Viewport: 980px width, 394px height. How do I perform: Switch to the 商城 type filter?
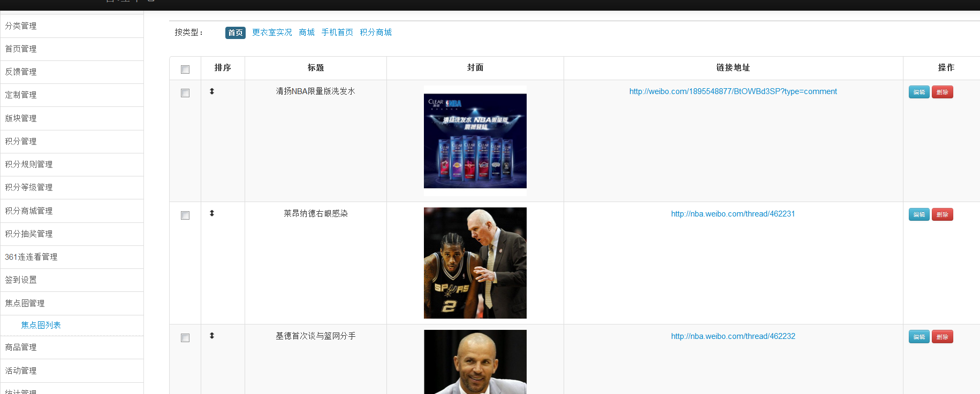[307, 33]
